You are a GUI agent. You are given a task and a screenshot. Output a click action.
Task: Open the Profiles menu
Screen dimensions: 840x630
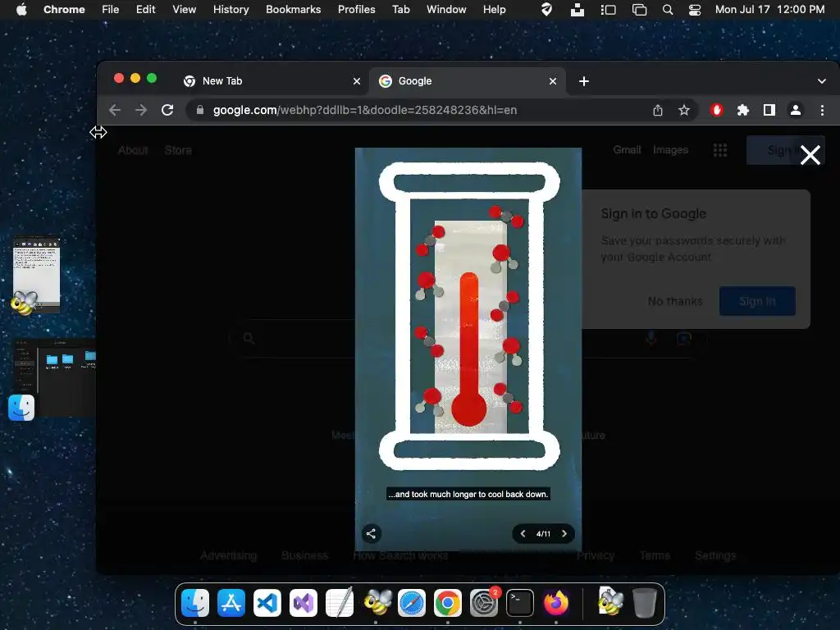pos(356,9)
